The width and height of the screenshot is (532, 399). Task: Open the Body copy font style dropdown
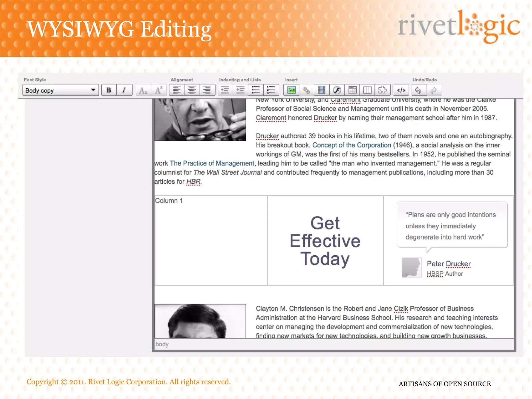(x=61, y=90)
